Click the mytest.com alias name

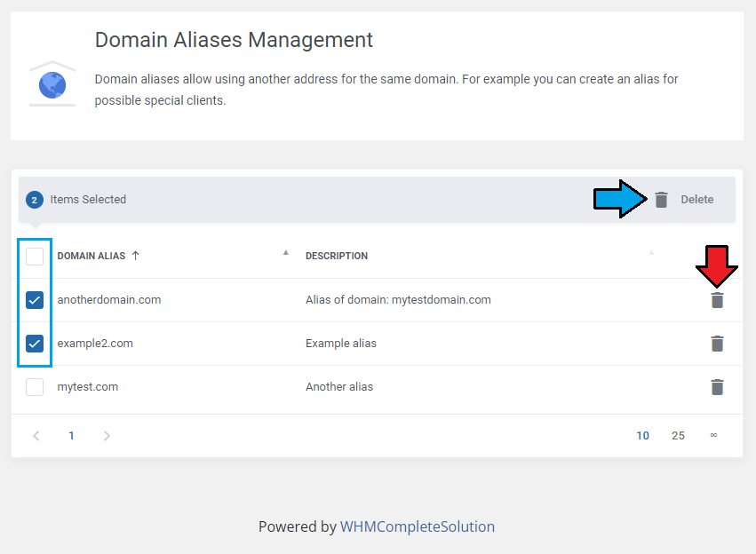point(88,387)
